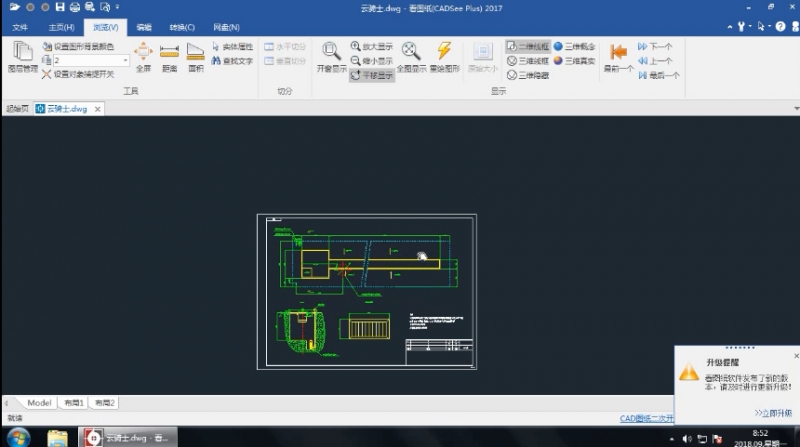Expand the layer number dropdown showing 2
800x447 pixels.
point(125,60)
